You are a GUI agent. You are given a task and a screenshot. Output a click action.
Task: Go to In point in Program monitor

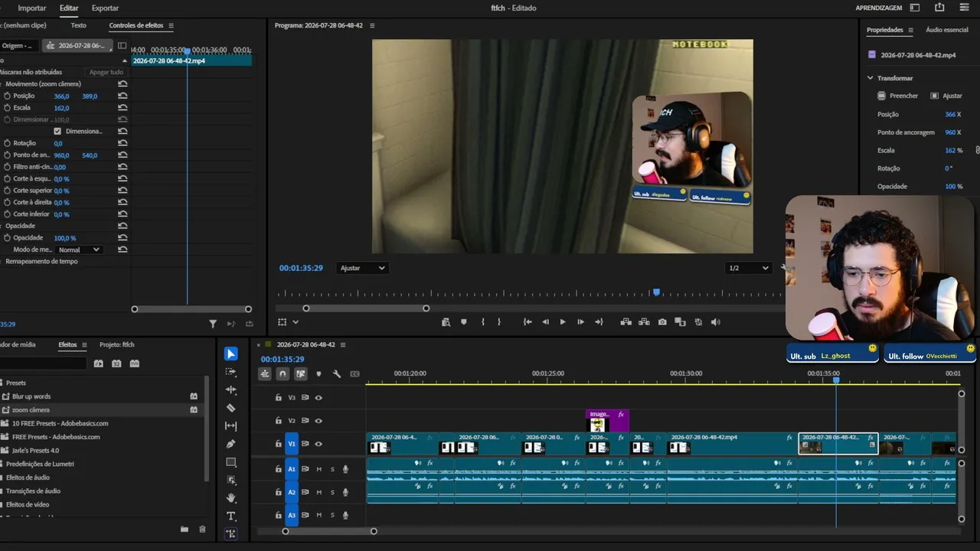click(528, 322)
